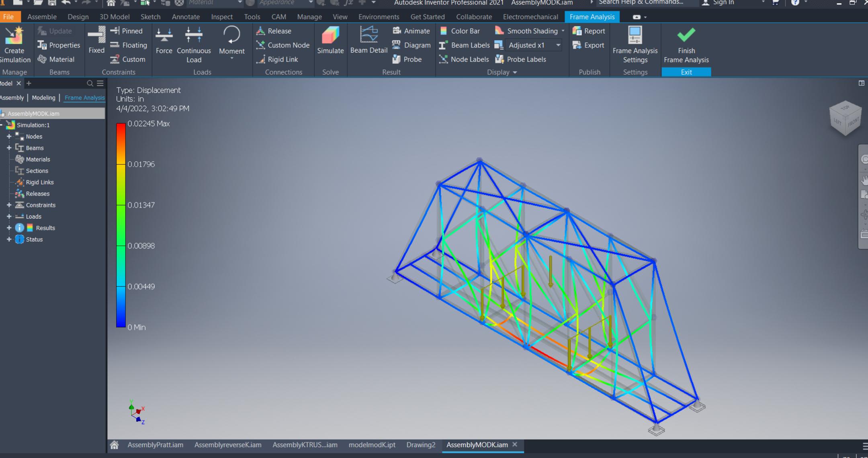Apply a Force load

click(164, 40)
